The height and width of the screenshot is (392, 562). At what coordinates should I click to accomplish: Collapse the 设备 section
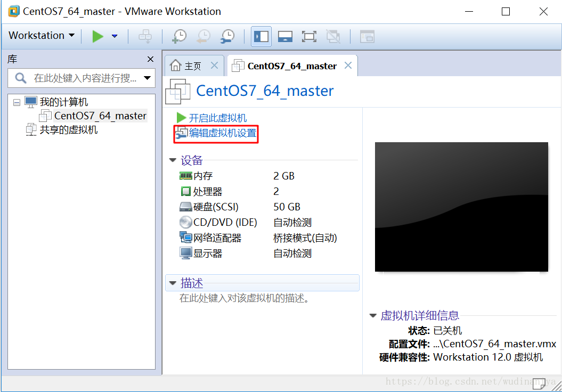[x=173, y=160]
